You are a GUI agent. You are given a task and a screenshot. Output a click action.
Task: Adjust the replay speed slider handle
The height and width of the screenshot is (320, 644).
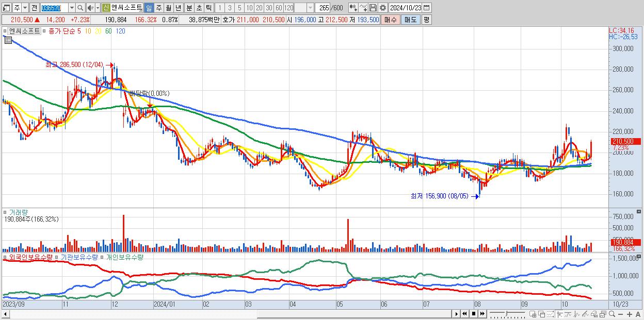(x=507, y=313)
